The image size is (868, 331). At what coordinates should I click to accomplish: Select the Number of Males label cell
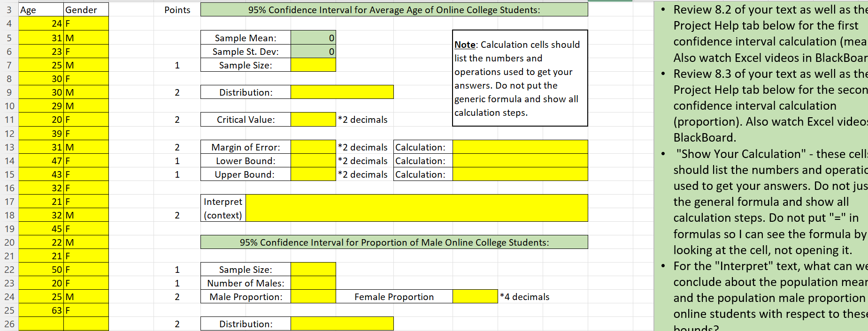point(246,283)
